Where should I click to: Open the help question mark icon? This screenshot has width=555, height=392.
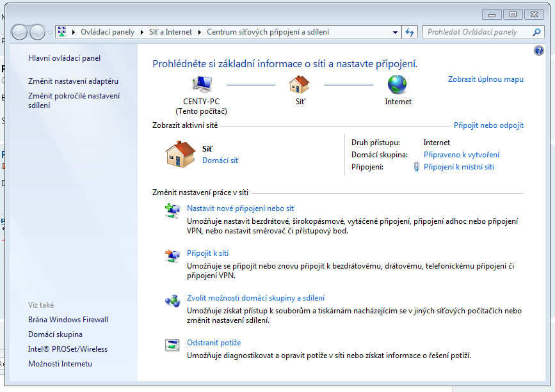(x=539, y=51)
